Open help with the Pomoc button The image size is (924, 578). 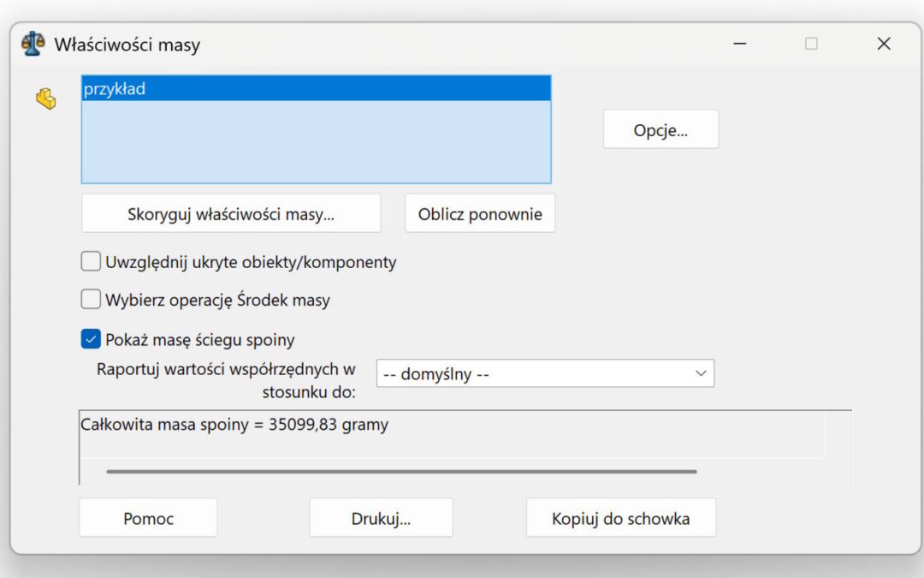[148, 518]
